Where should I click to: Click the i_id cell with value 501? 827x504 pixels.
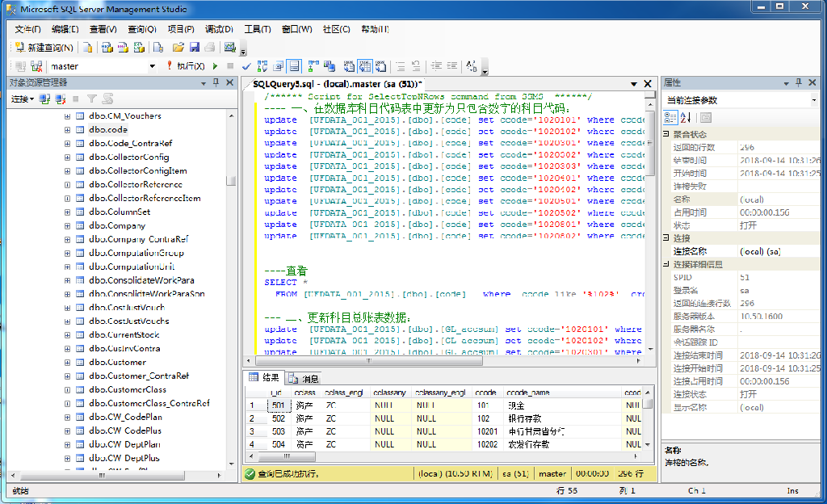[278, 405]
